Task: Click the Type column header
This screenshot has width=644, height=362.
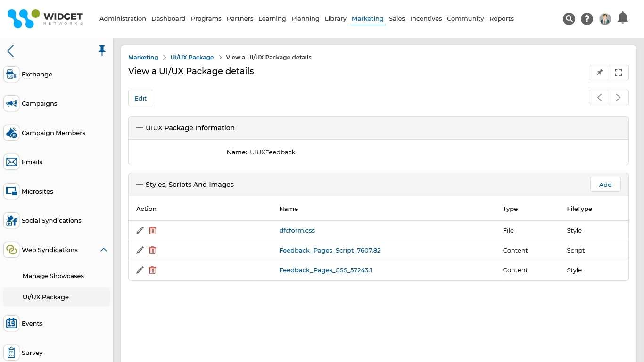Action: click(x=510, y=209)
